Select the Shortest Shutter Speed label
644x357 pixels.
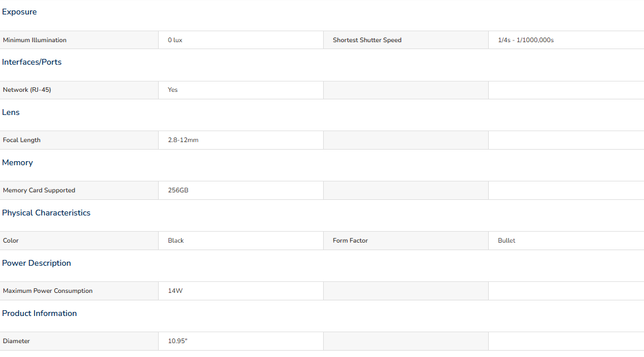tap(367, 40)
